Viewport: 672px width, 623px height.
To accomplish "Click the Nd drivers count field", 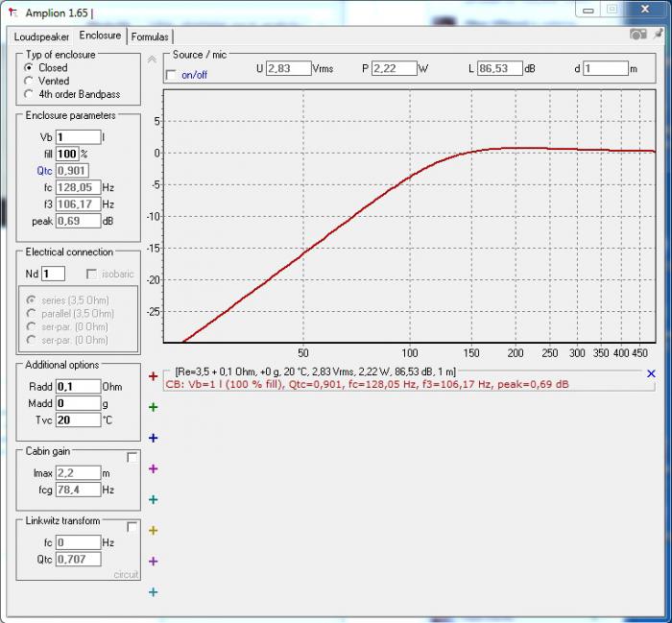I will point(53,274).
